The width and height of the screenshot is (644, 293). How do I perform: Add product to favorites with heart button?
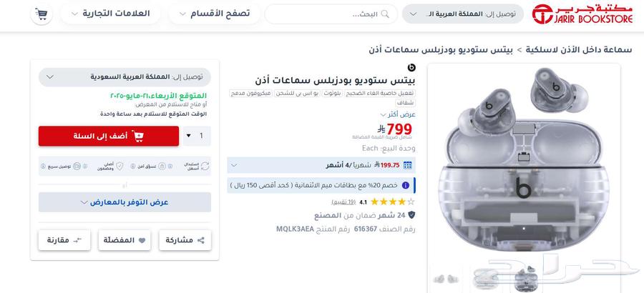pos(125,240)
